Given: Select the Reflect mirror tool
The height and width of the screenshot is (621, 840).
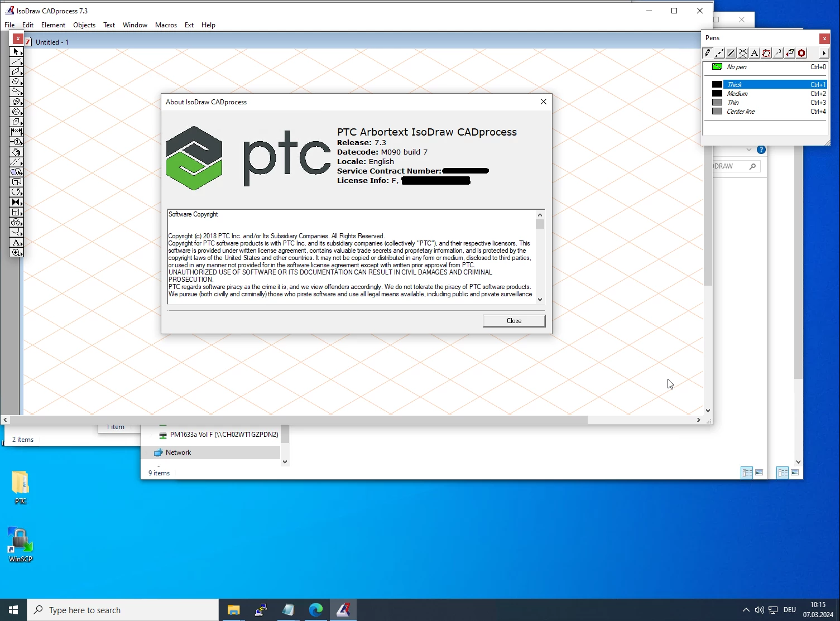Looking at the screenshot, I should [17, 202].
